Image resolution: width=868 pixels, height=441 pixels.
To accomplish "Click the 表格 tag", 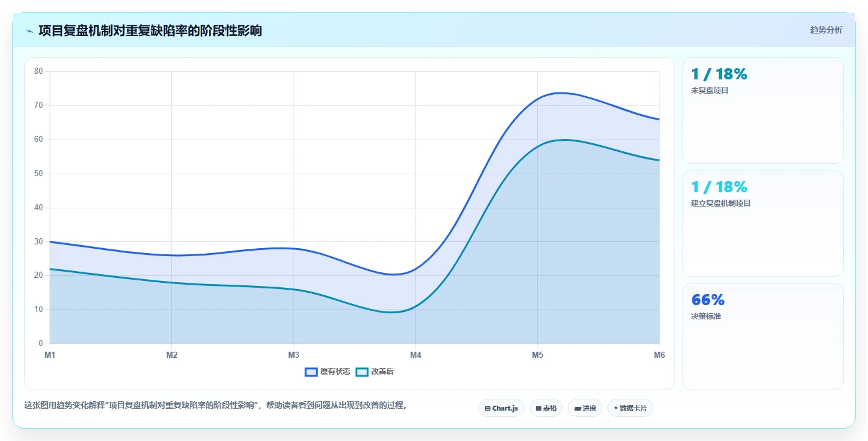I will point(546,408).
